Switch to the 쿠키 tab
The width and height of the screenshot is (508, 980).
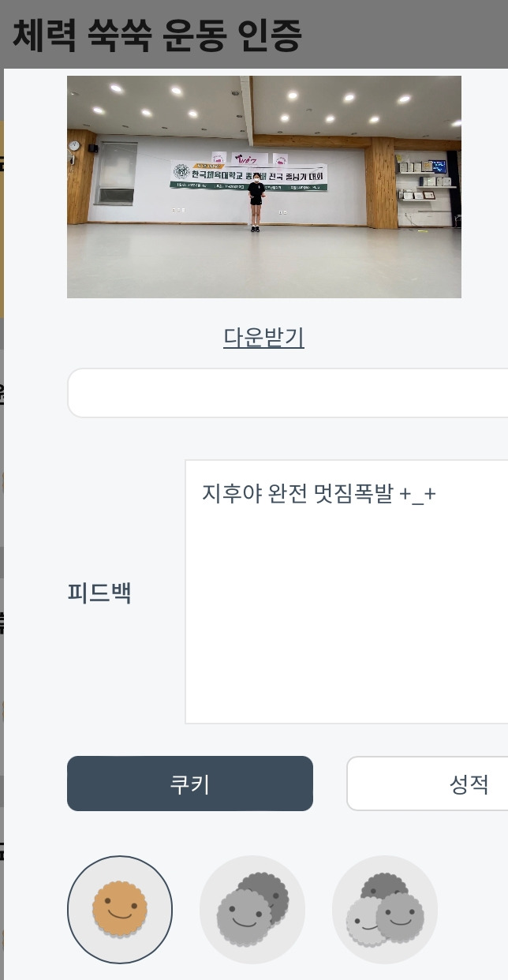click(190, 784)
